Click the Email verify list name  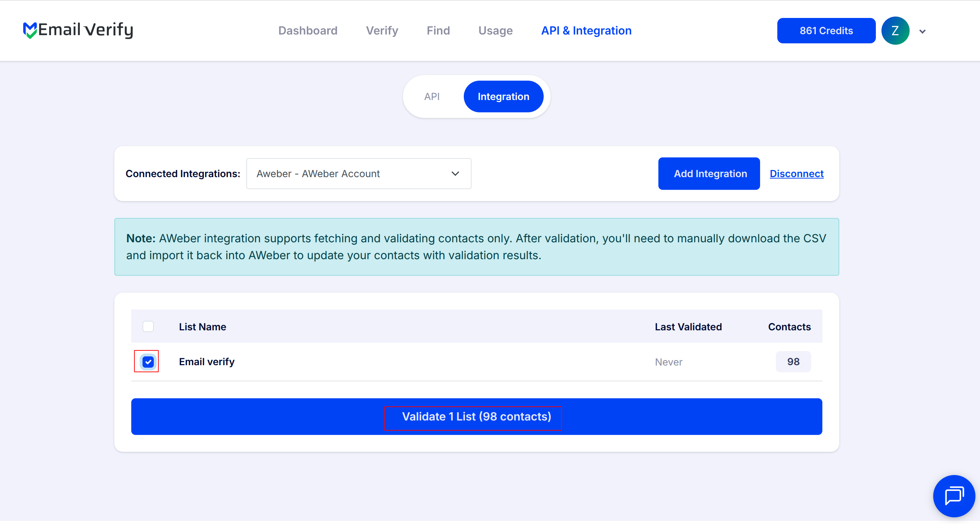pyautogui.click(x=207, y=361)
